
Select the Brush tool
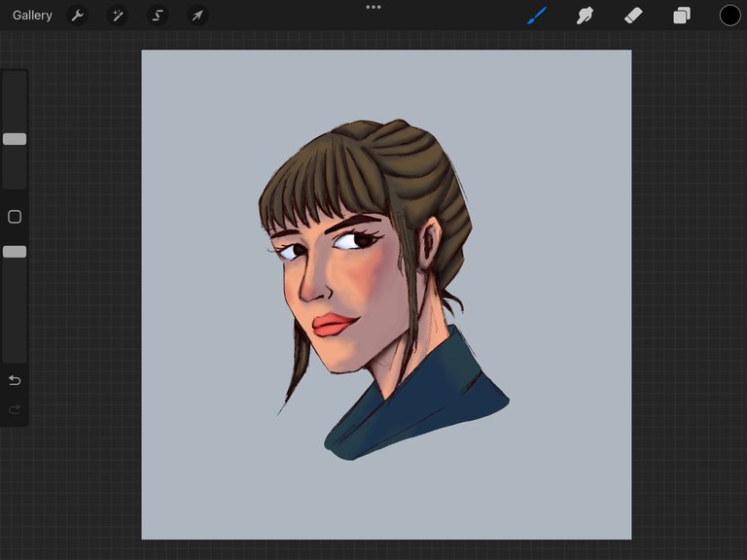click(x=537, y=16)
